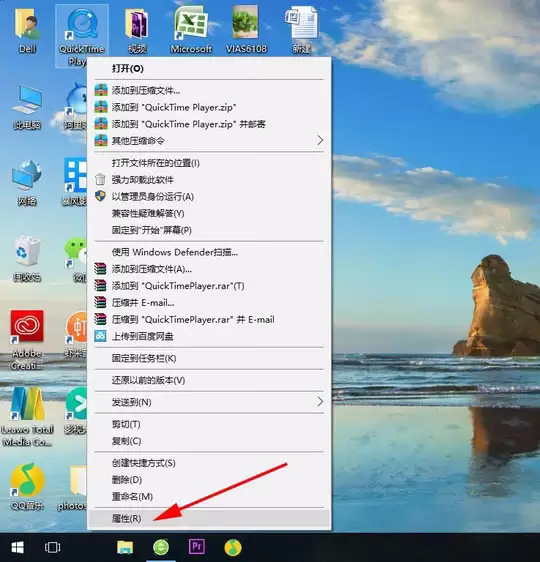
Task: Choose 压缩到 "QuickTimePlayer.rar" 并 E-mail
Action: pos(209,319)
